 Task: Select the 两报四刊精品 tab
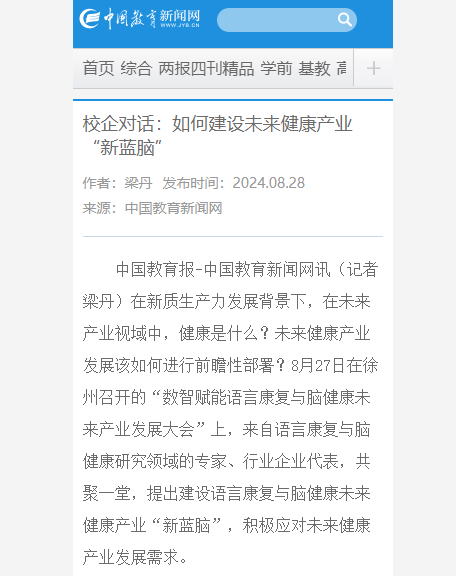[x=206, y=69]
